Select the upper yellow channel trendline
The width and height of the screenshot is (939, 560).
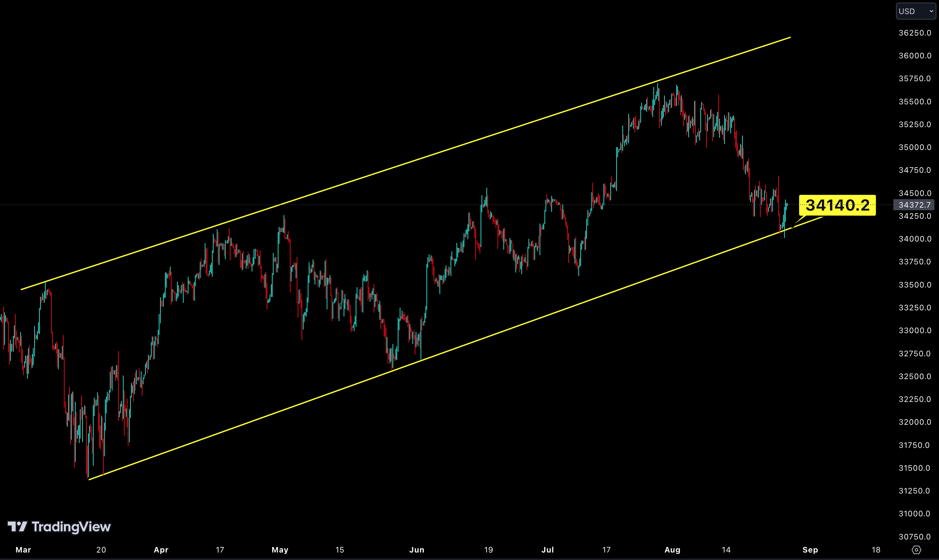point(406,163)
